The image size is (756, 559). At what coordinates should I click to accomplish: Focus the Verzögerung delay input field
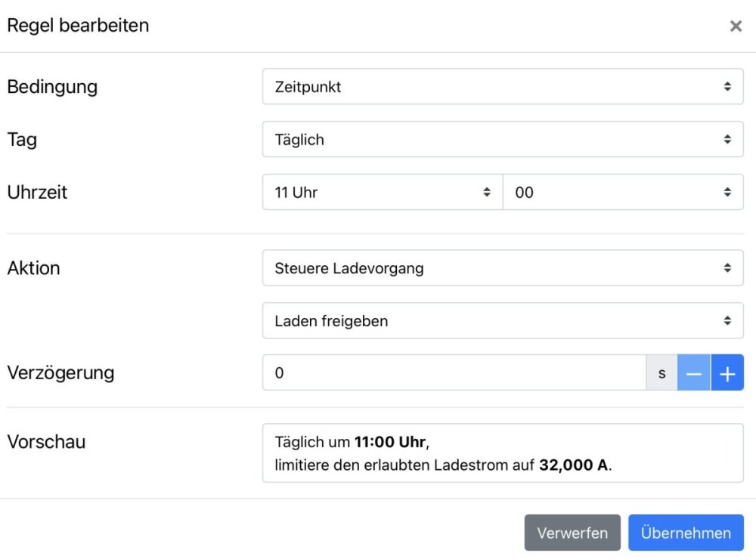tap(454, 373)
